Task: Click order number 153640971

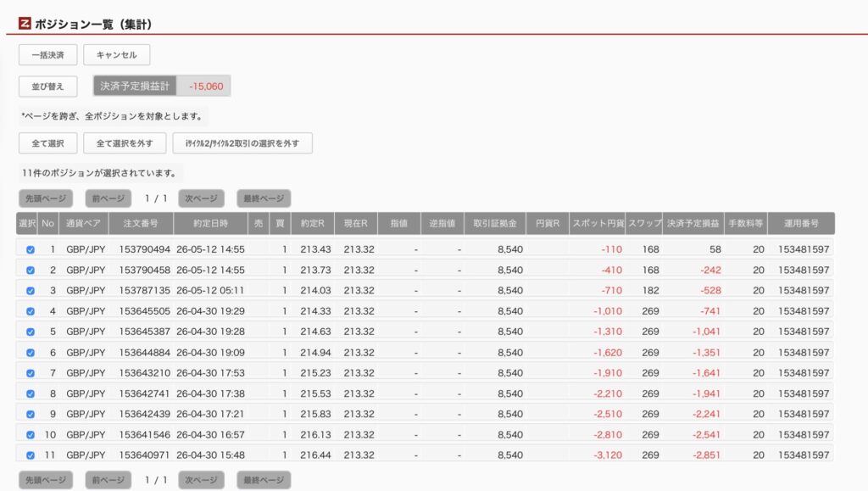Action: 144,455
